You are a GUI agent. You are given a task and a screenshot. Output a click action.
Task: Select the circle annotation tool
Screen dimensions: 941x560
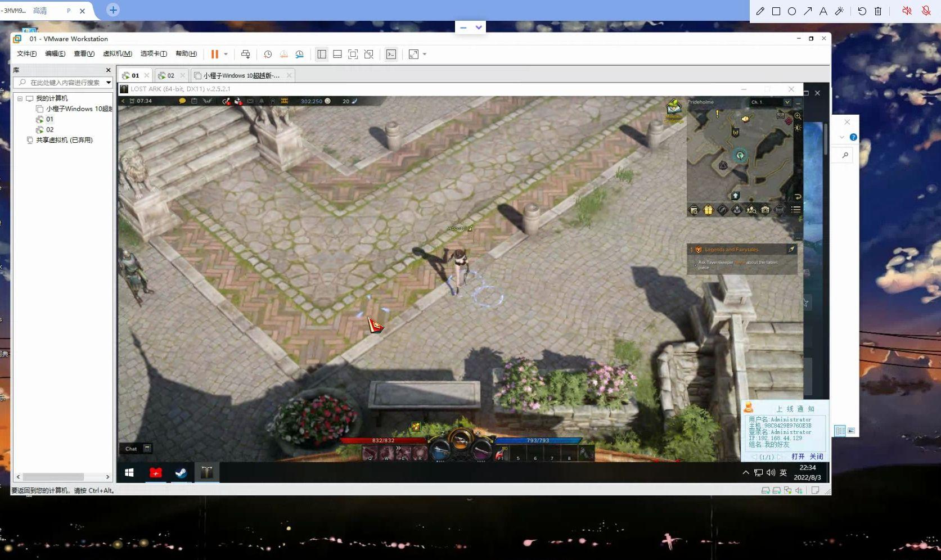click(x=792, y=11)
